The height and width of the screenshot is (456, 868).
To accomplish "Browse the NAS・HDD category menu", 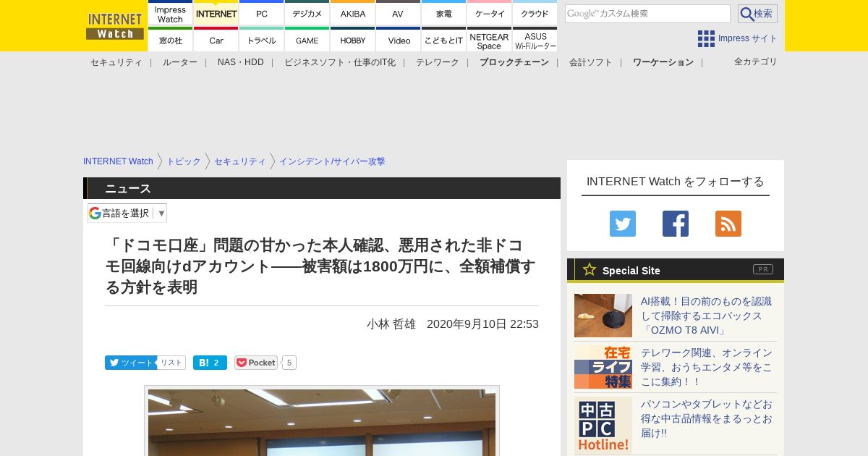I will [x=241, y=62].
